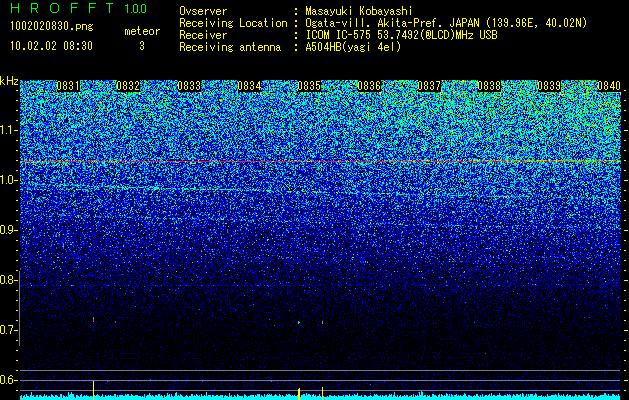Screen dimensions: 629x400
Task: Click the meteor echo spot just after 0835
Action: 323,322
